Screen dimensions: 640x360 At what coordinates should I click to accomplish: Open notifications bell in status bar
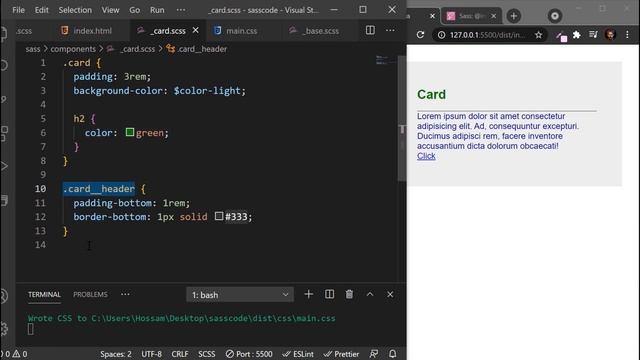click(393, 354)
